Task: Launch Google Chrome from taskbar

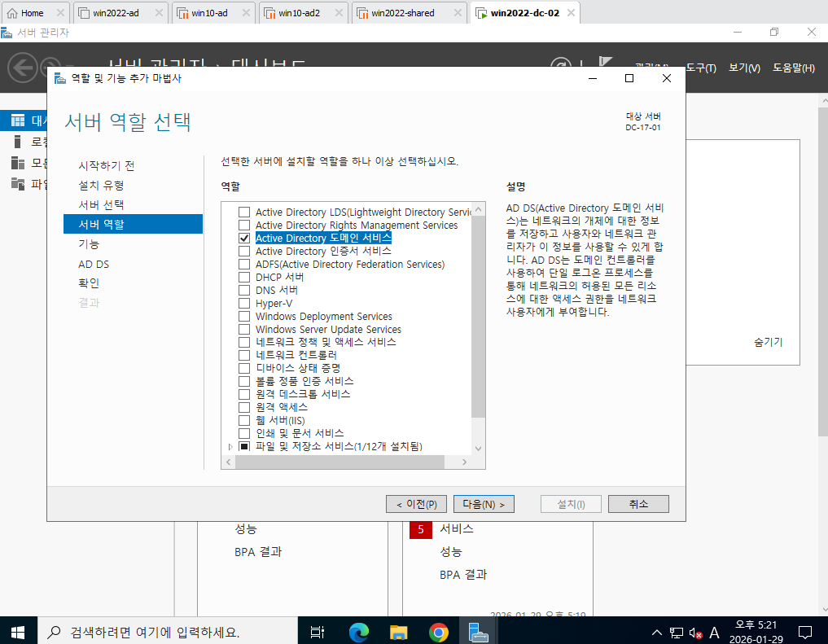Action: point(439,632)
